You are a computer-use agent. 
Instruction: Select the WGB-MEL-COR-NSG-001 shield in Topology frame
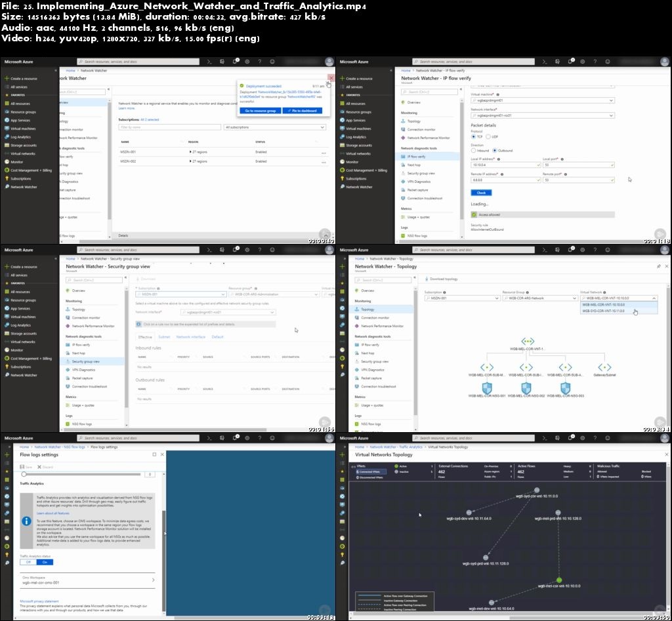487,388
